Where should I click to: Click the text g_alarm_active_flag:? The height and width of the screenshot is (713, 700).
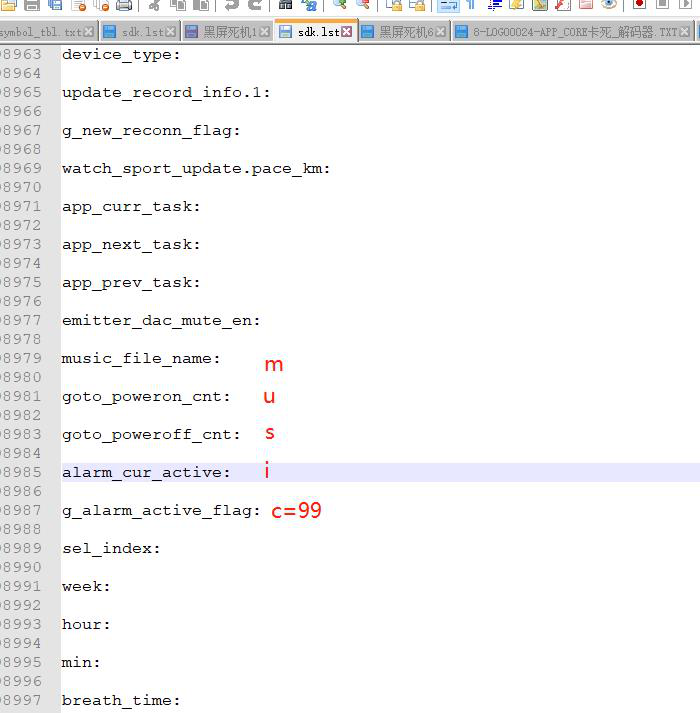(161, 511)
